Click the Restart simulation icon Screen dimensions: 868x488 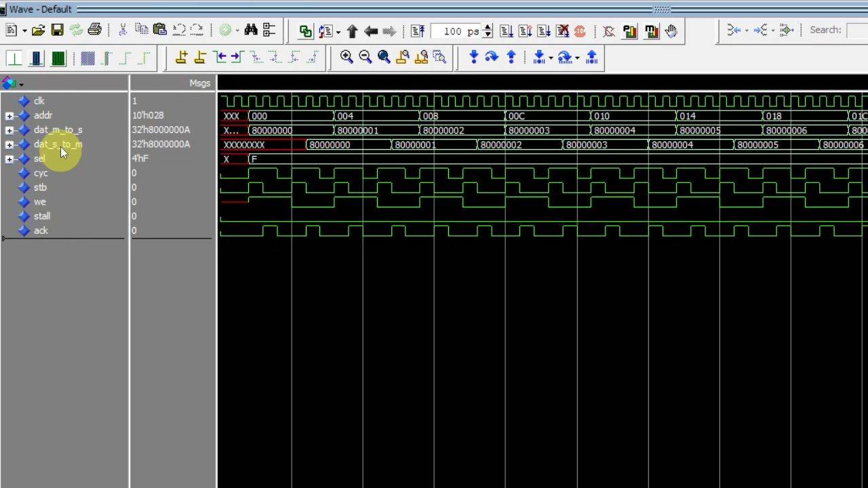coord(326,31)
